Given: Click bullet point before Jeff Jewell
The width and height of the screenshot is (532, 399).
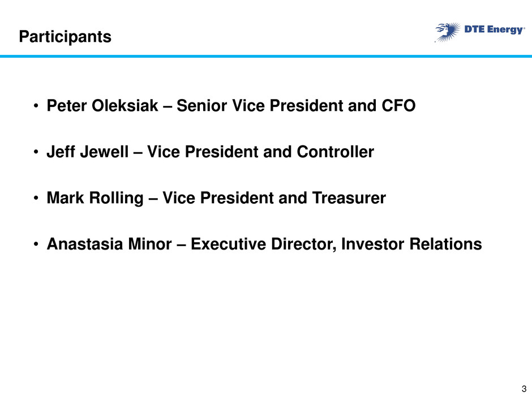Looking at the screenshot, I should (x=36, y=152).
